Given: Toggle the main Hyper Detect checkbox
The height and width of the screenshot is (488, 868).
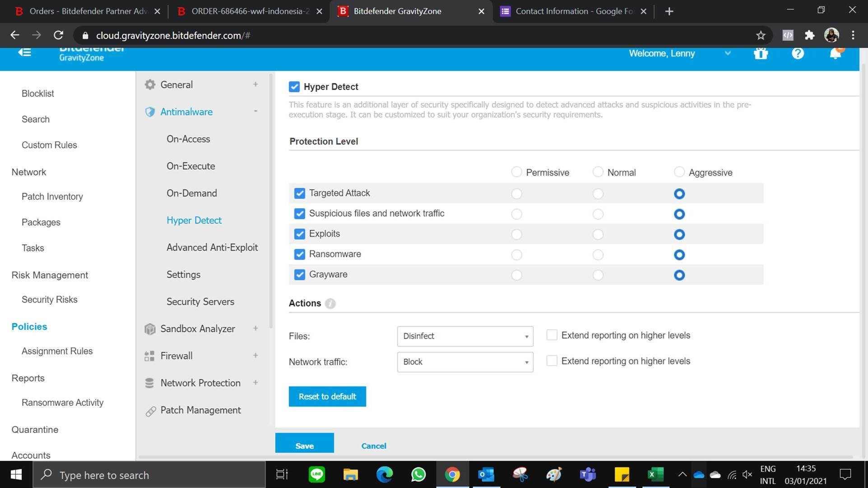Looking at the screenshot, I should pos(294,87).
